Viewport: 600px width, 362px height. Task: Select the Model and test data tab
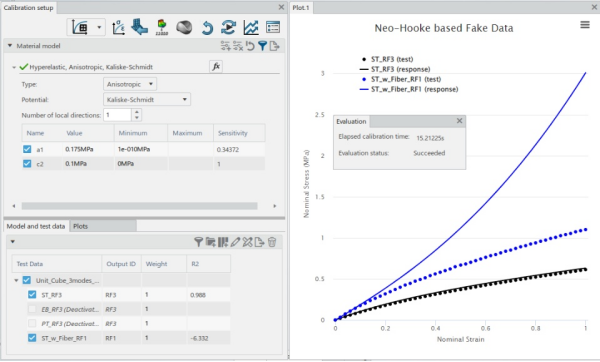36,226
